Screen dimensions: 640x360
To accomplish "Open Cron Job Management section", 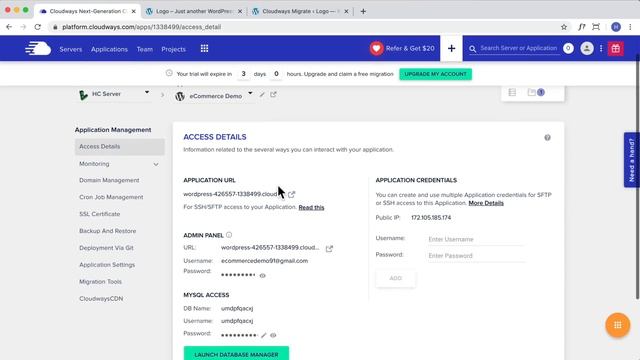I will pyautogui.click(x=111, y=197).
